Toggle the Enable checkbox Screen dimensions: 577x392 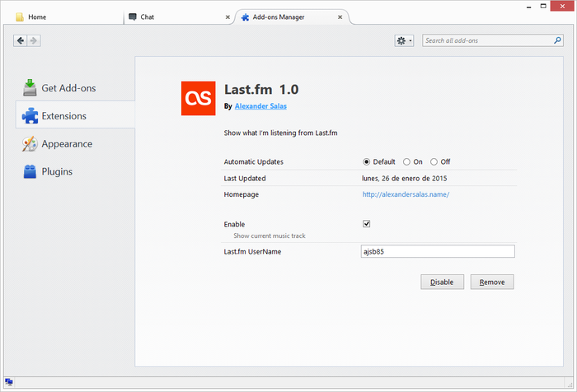click(366, 223)
